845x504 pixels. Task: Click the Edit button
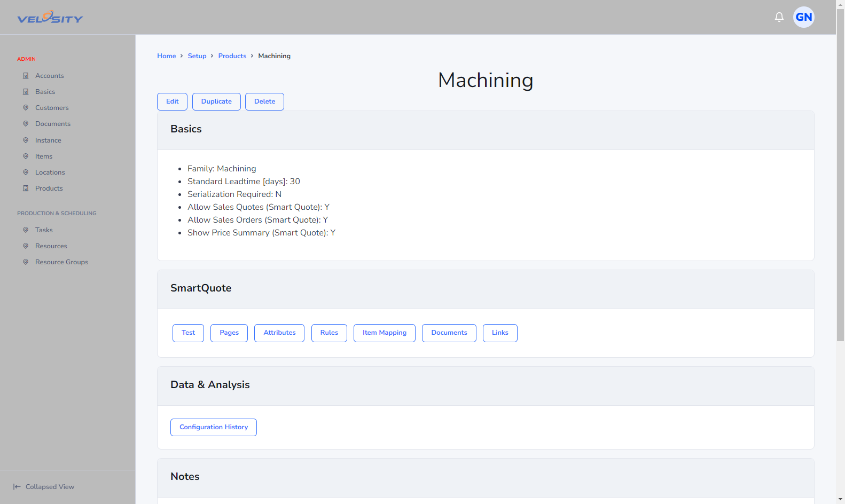[172, 101]
